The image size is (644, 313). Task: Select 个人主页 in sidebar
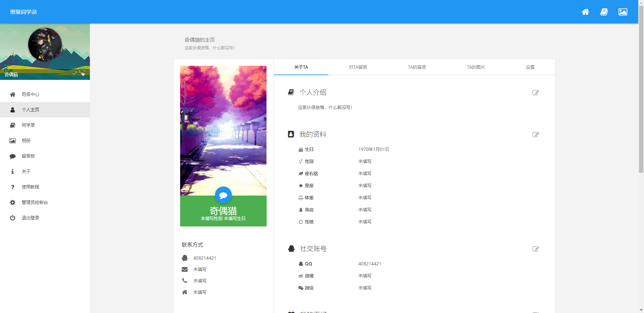45,110
